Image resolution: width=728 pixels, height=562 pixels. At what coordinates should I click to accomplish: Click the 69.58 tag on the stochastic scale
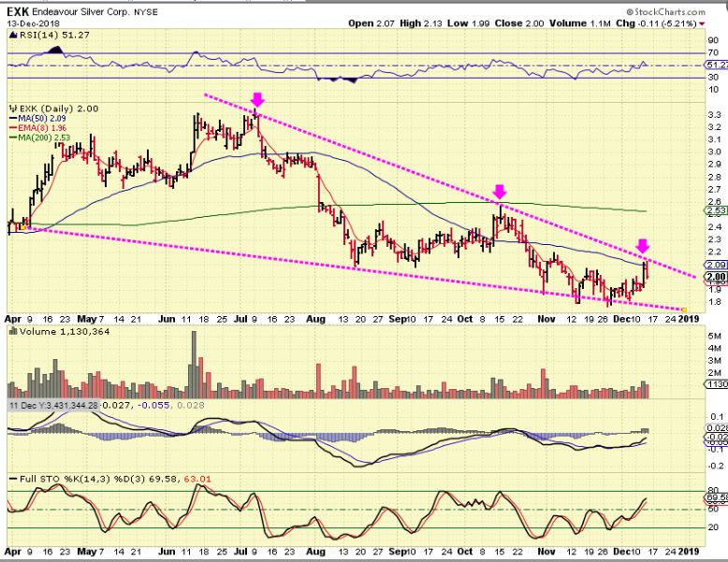(717, 498)
